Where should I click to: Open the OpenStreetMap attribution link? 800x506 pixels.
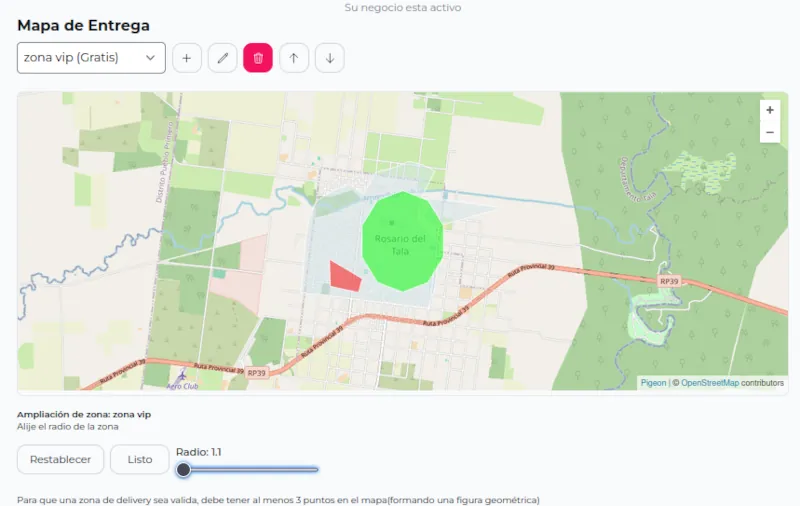click(x=710, y=383)
